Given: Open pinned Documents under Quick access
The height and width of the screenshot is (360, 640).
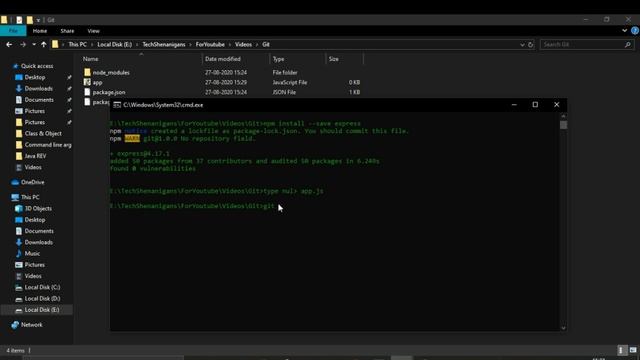Looking at the screenshot, I should pos(39,100).
